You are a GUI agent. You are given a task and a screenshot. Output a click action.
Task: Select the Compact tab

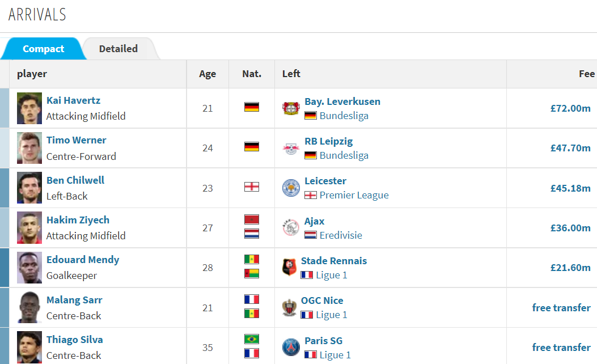44,49
